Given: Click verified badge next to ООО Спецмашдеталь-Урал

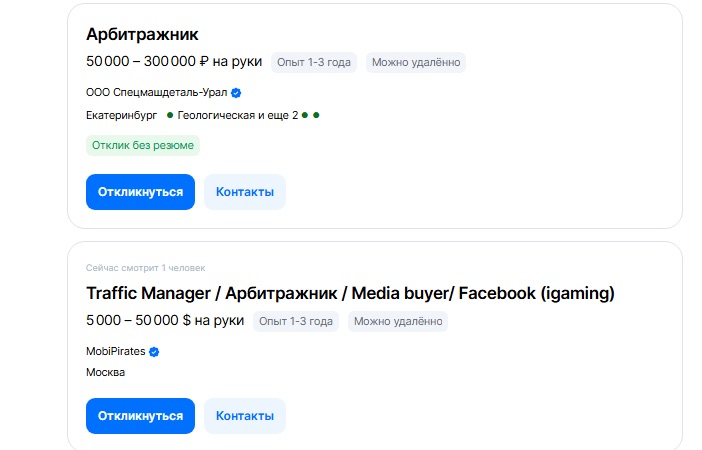Looking at the screenshot, I should pos(236,93).
